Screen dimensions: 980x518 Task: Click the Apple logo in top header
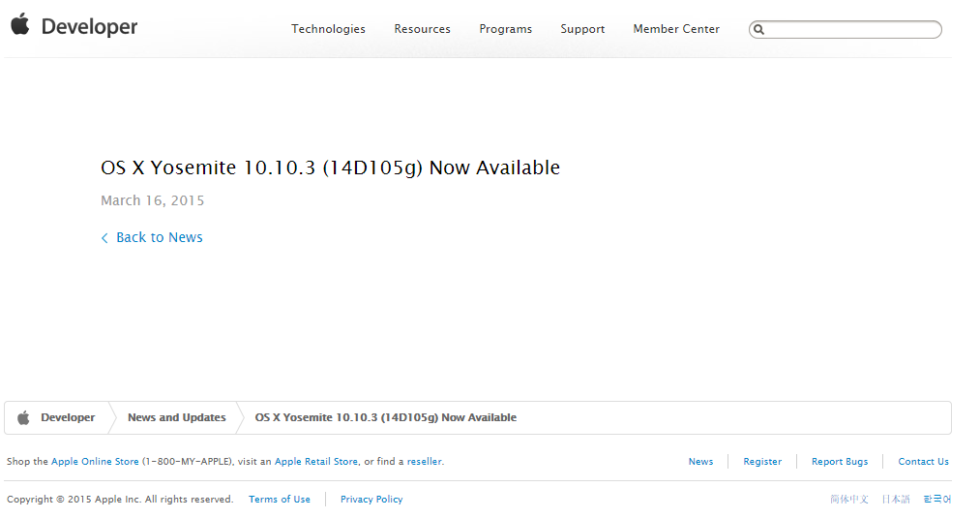pyautogui.click(x=20, y=24)
